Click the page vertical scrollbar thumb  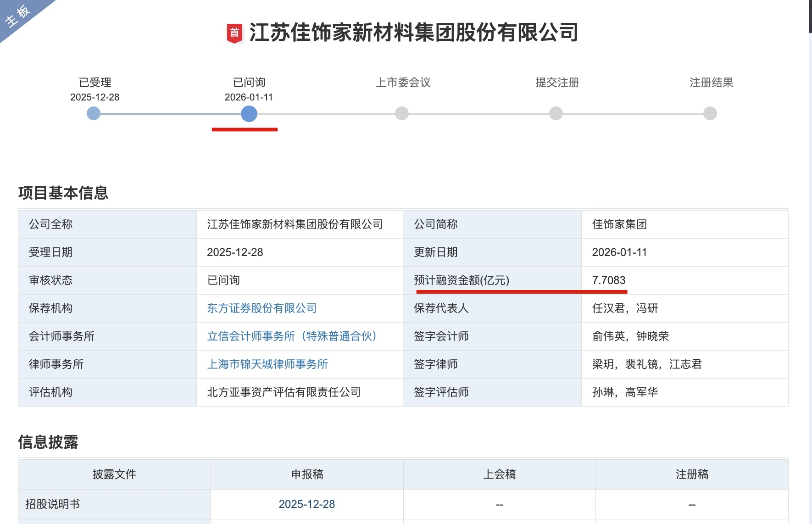coord(810,16)
